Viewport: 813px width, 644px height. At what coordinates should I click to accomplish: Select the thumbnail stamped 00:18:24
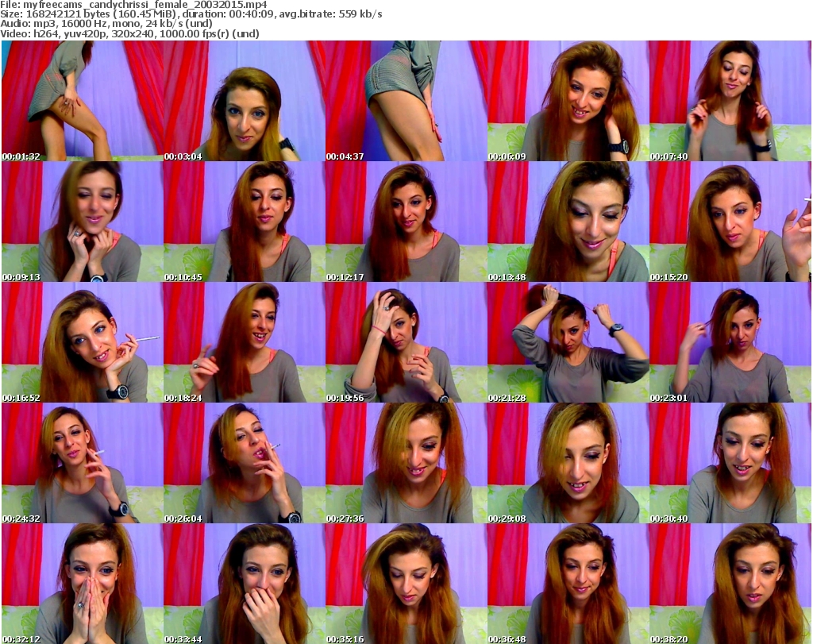[x=245, y=342]
